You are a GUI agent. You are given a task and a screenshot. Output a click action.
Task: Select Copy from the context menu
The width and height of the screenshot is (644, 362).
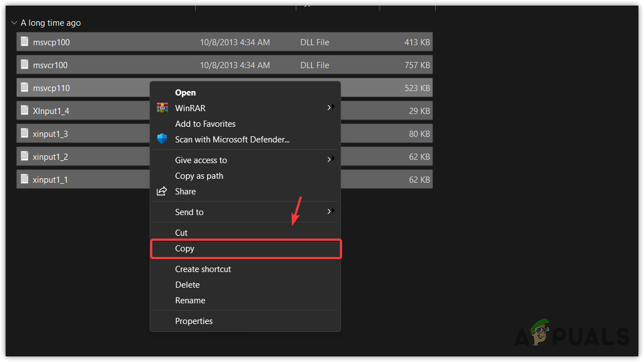pos(185,249)
